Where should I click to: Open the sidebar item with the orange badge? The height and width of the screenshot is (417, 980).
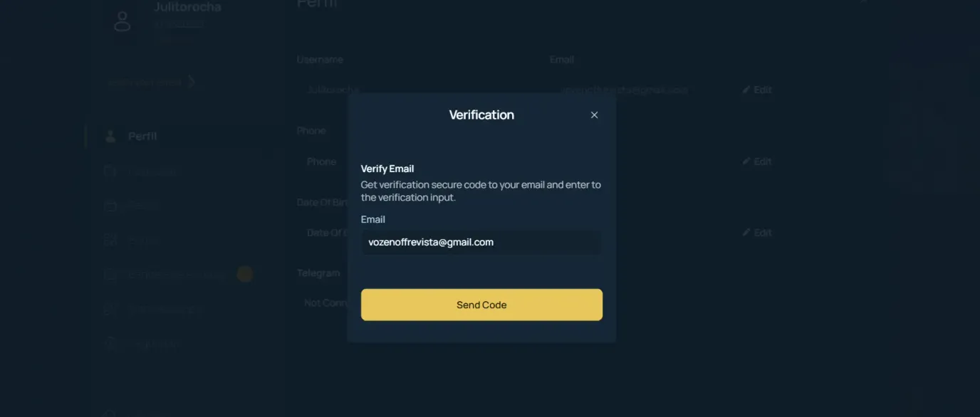pos(178,274)
